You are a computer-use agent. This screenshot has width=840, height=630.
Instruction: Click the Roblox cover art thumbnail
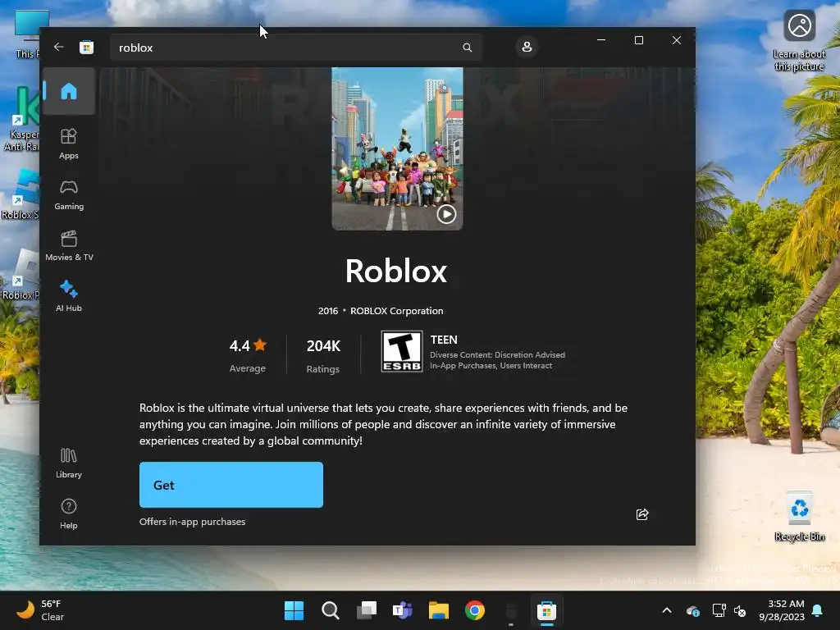pyautogui.click(x=397, y=149)
